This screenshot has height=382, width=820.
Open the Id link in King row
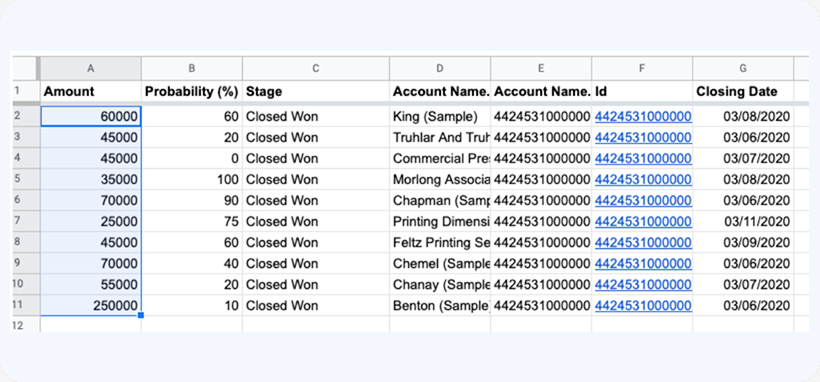[x=643, y=117]
